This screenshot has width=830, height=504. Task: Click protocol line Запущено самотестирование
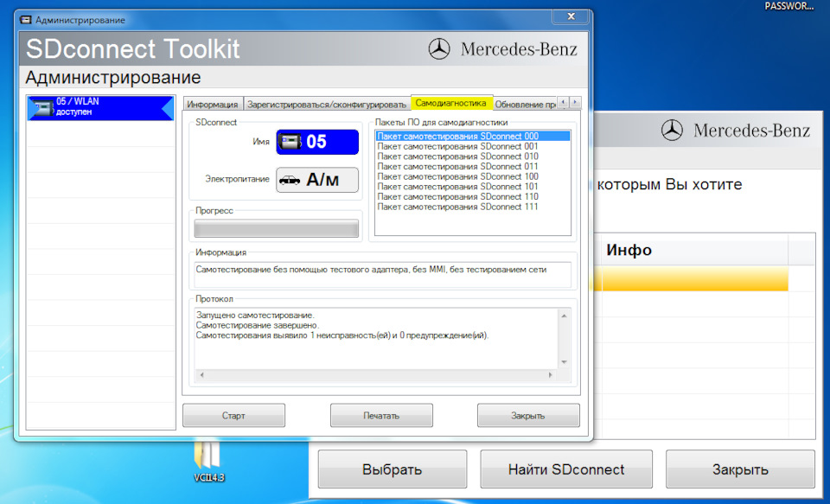click(x=255, y=316)
